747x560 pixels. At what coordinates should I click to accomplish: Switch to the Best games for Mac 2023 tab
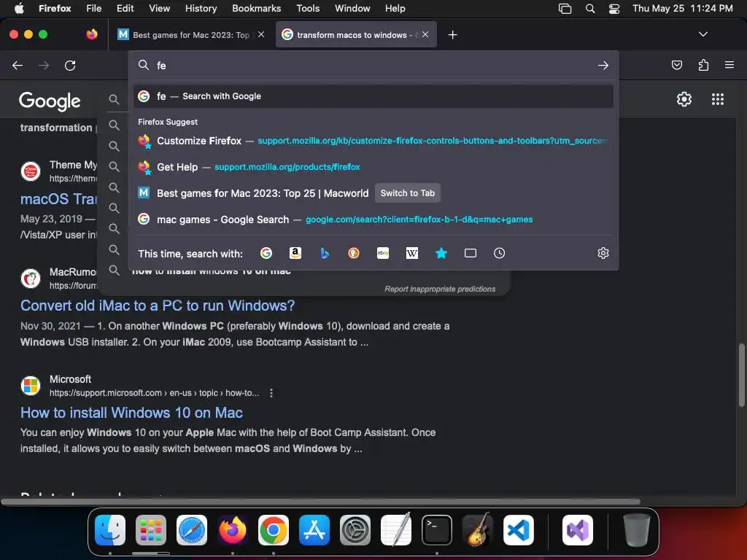pyautogui.click(x=189, y=34)
